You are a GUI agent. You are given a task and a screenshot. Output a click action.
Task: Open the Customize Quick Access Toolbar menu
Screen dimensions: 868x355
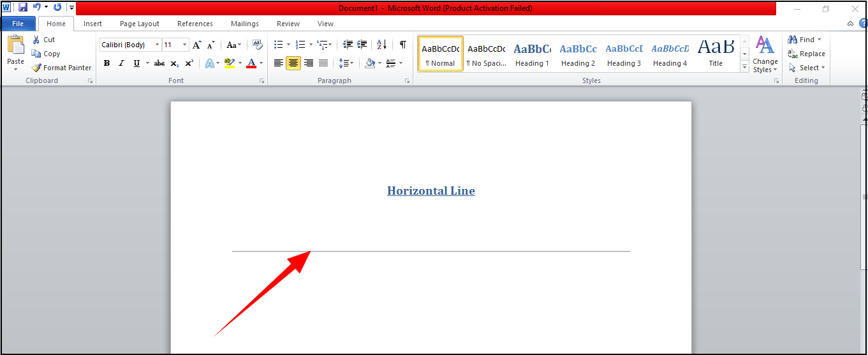pyautogui.click(x=71, y=8)
